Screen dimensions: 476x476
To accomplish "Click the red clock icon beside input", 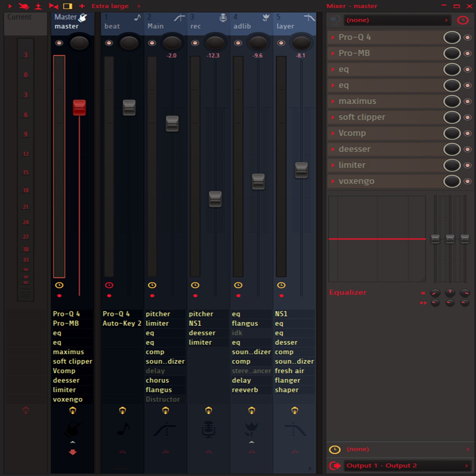I will [x=463, y=20].
